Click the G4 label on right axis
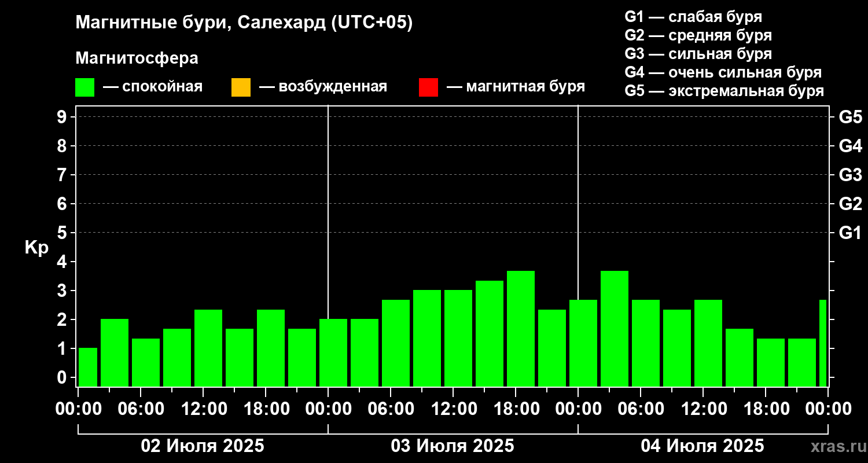Screen dimensions: 868x463 (x=851, y=146)
